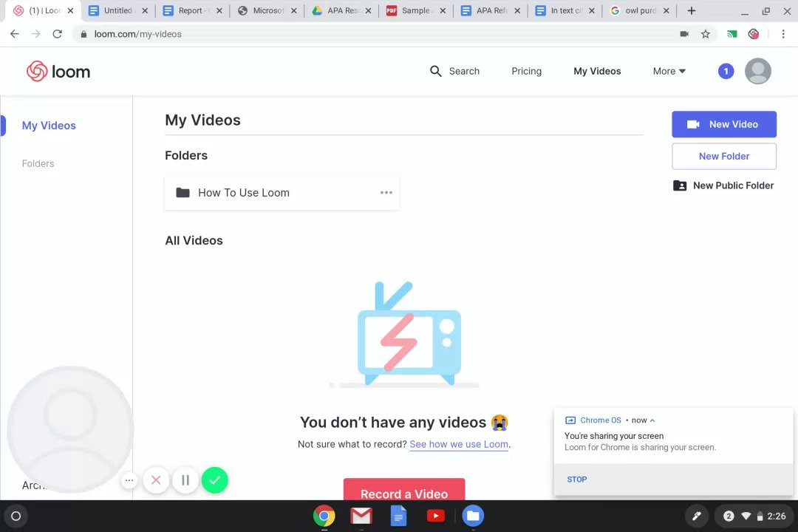Open the status tray showing 2:26
Screen dimensions: 798x532
pos(754,516)
